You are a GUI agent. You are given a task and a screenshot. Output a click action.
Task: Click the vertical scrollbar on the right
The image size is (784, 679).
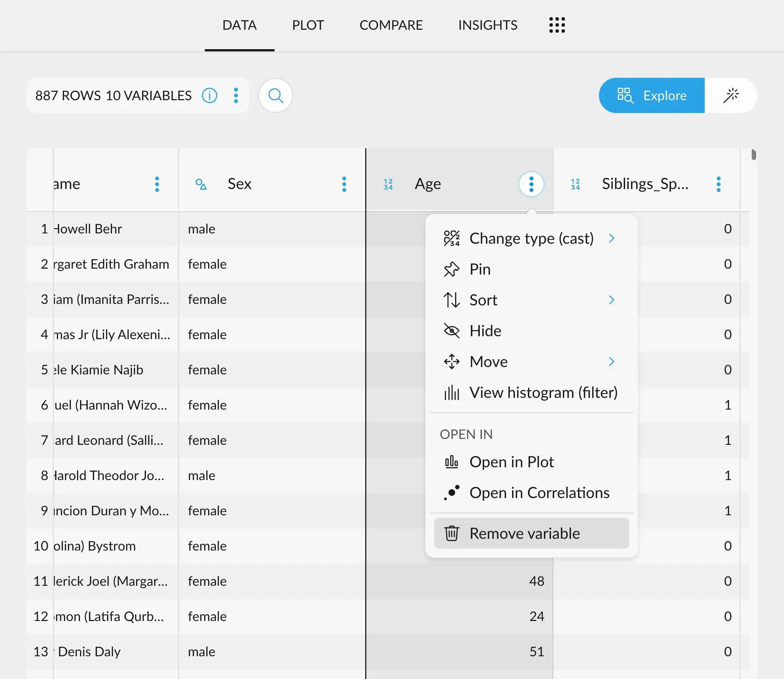(753, 155)
